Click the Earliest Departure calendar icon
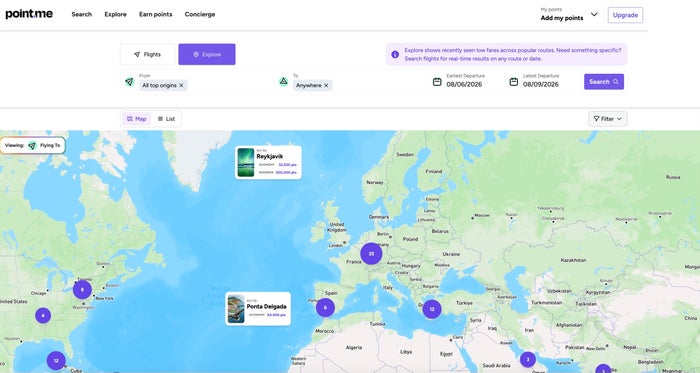The height and width of the screenshot is (373, 700). (x=437, y=82)
